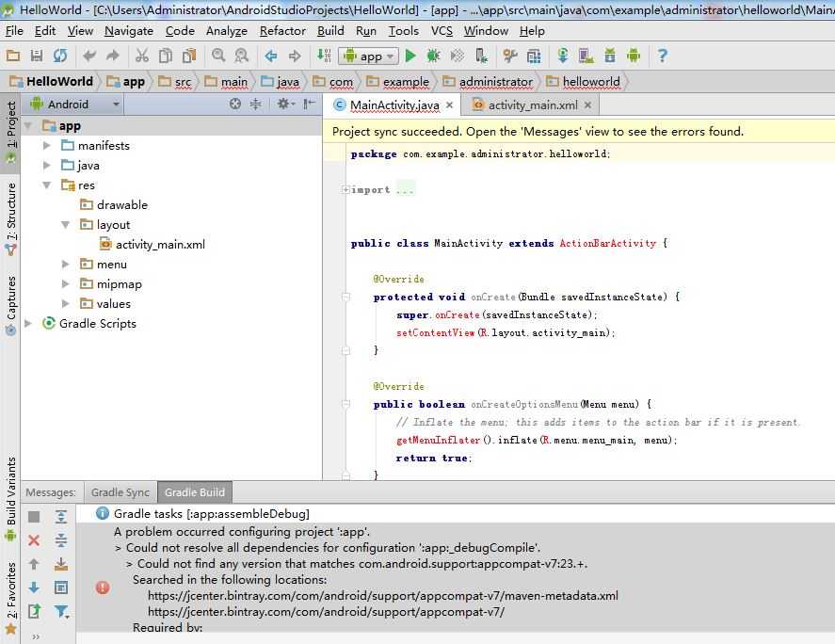Screen dimensions: 835x644
Task: Toggle the Messages filter funnel icon
Action: tap(61, 611)
